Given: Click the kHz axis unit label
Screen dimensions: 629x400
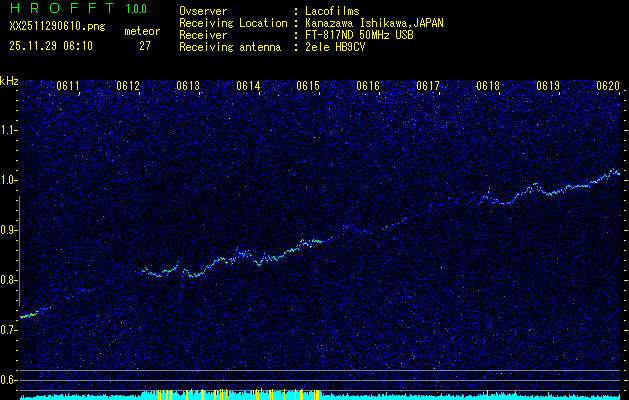Looking at the screenshot, I should click(x=9, y=80).
